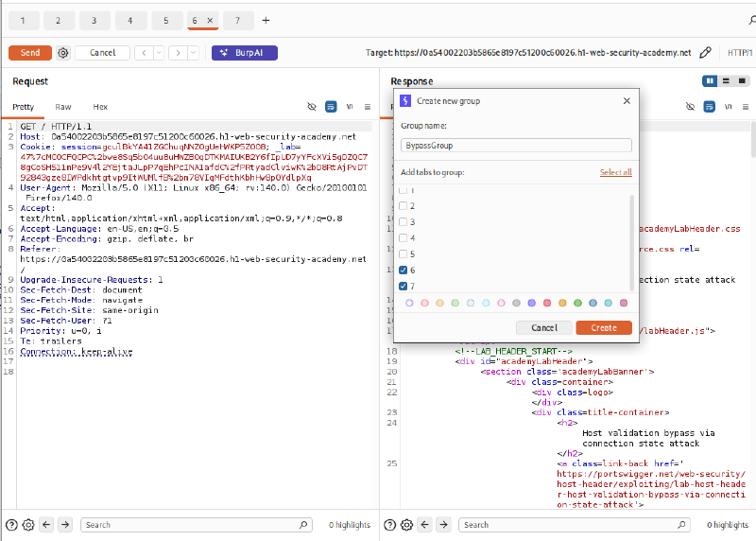Screen dimensions: 756x541
Task: Click the magnifier in Request search box
Action: (303, 525)
